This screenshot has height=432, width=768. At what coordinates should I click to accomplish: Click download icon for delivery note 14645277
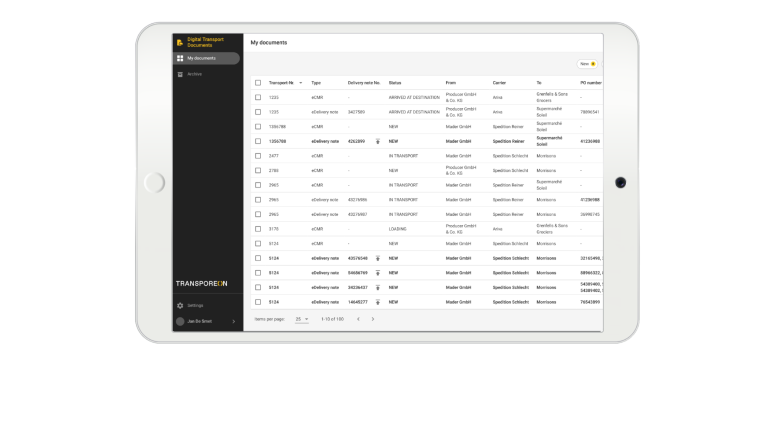(x=378, y=301)
